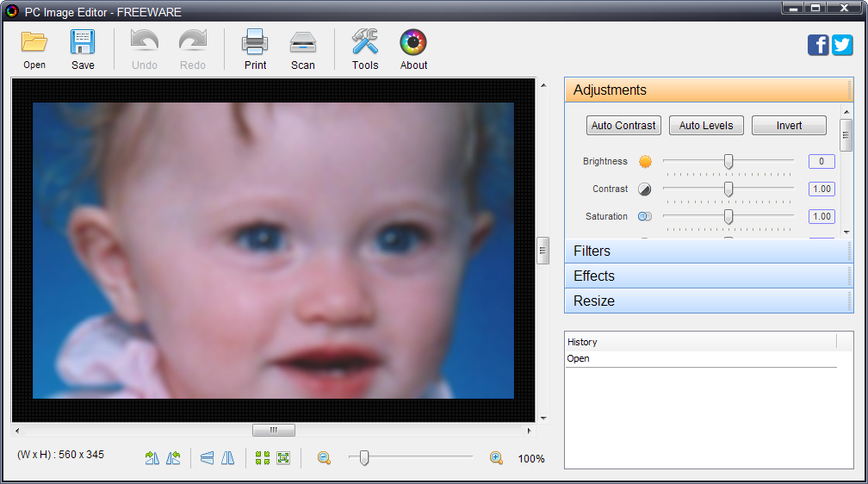Click the fit to window icon

[283, 458]
